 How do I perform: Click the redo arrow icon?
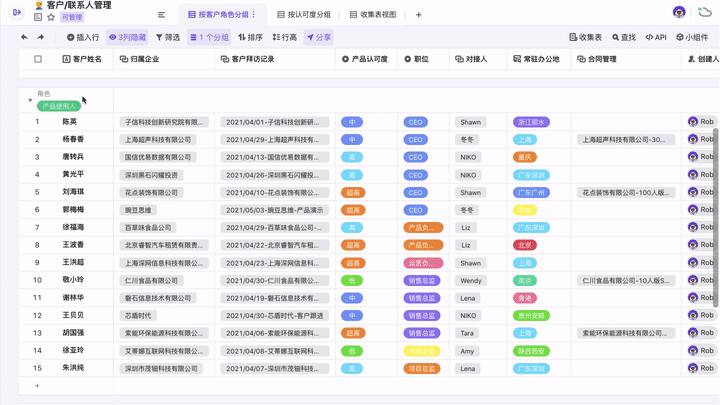coord(41,37)
